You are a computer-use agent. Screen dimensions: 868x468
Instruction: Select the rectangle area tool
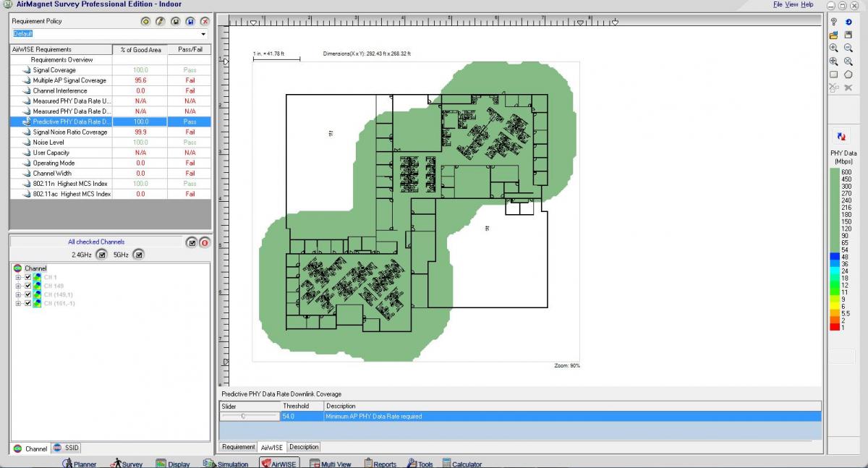click(x=834, y=75)
